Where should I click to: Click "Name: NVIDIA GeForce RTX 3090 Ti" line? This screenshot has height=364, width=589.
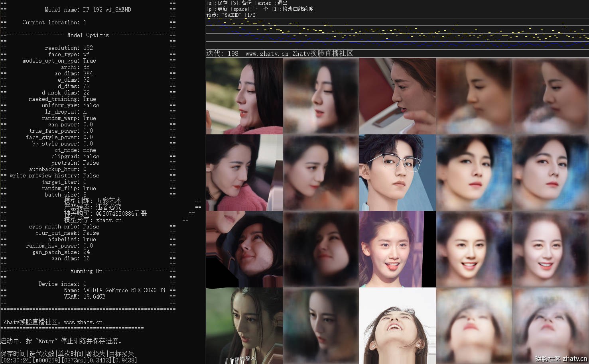tap(115, 290)
